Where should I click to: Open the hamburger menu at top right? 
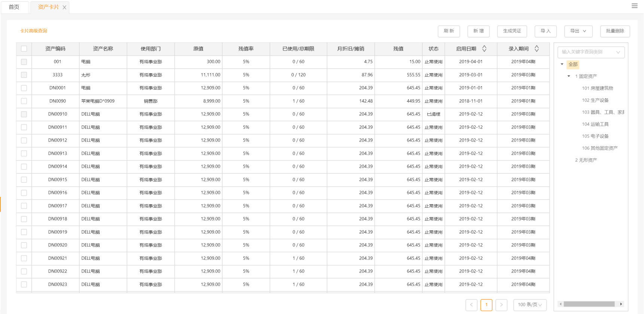pyautogui.click(x=634, y=6)
